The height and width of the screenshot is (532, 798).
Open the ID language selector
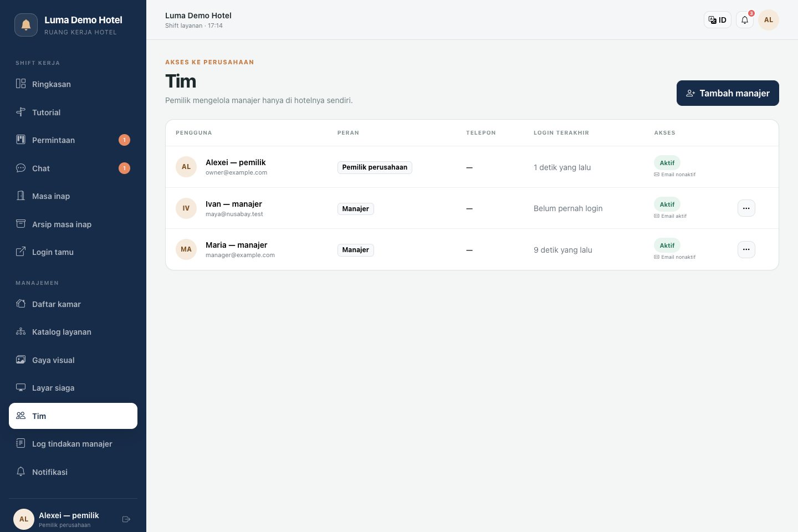[x=718, y=20]
